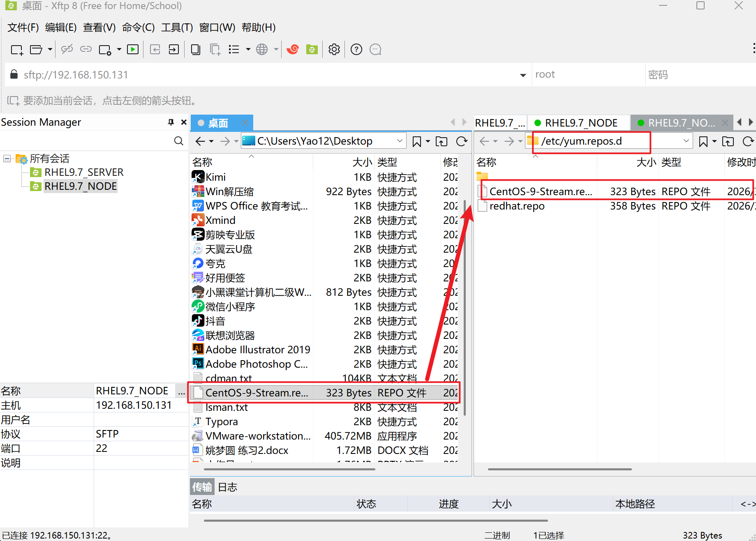
Task: Switch to the 日志 tab
Action: pos(228,487)
